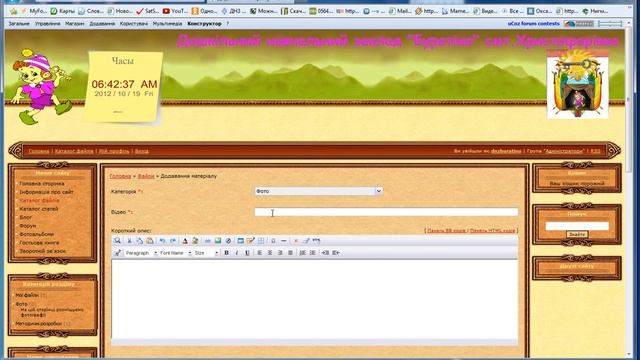Open the Магазин admin menu
This screenshot has height=360, width=640.
(75, 24)
